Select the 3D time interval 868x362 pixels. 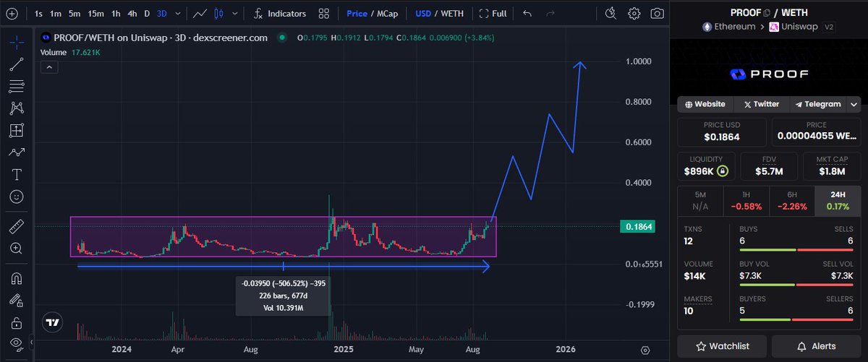(x=162, y=13)
